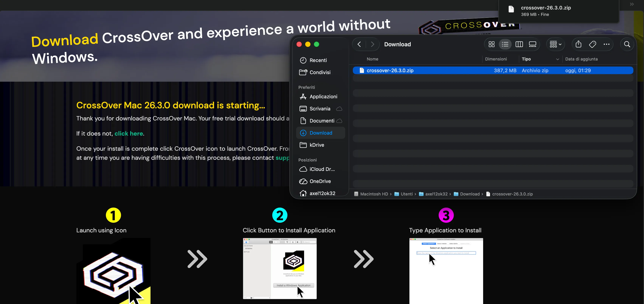This screenshot has height=304, width=644.
Task: Switch Finder to icon view
Action: (491, 44)
